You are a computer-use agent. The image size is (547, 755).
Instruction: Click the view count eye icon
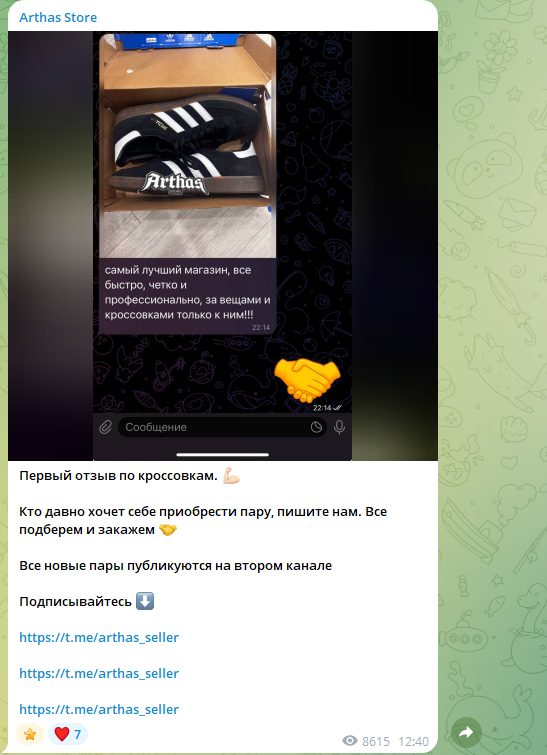click(x=350, y=741)
